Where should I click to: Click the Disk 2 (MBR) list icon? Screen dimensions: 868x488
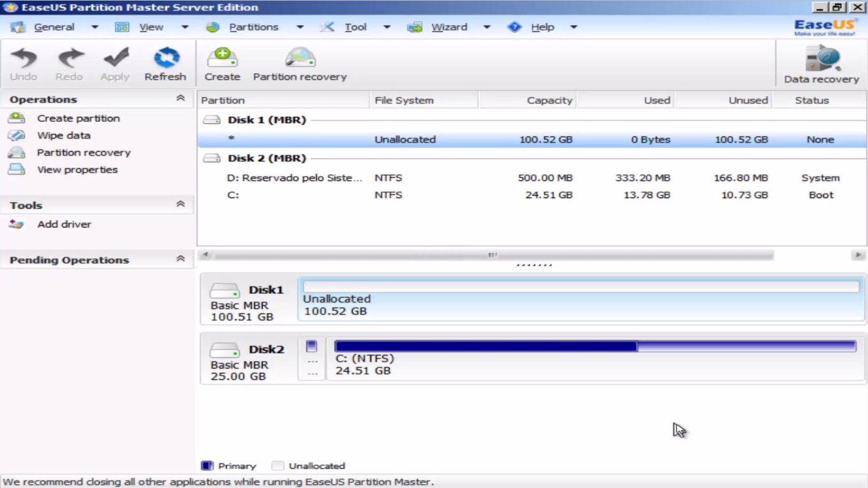pyautogui.click(x=211, y=158)
